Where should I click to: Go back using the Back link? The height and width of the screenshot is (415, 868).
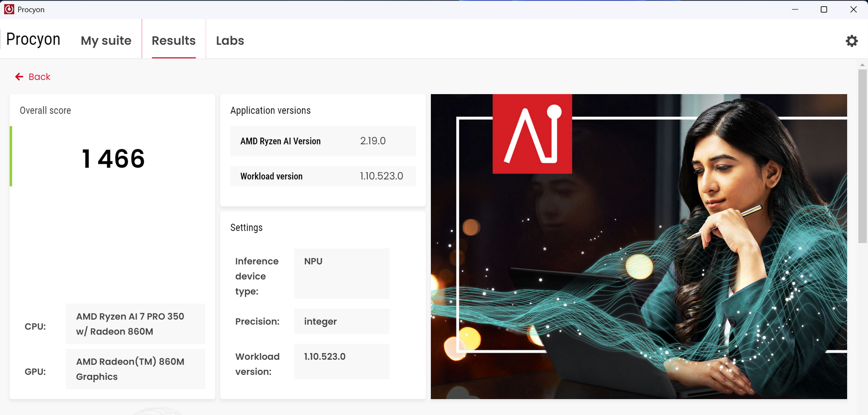coord(39,77)
